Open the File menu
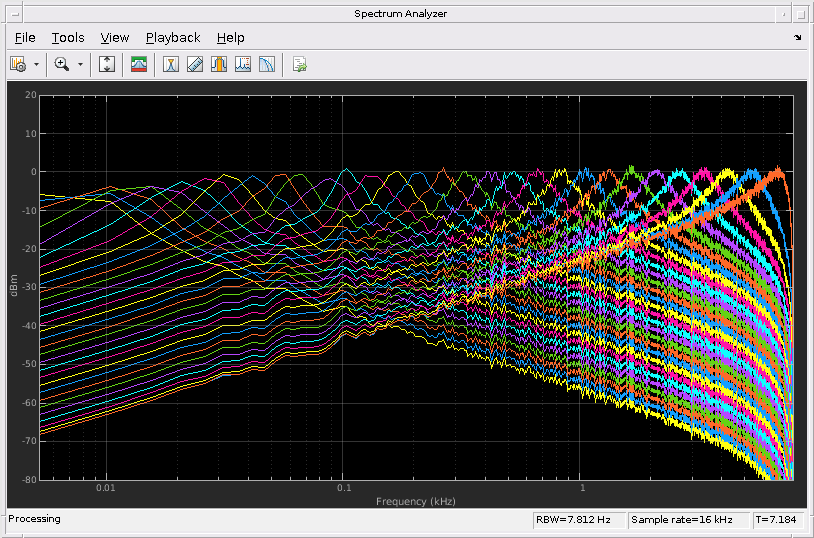814x538 pixels. click(25, 37)
